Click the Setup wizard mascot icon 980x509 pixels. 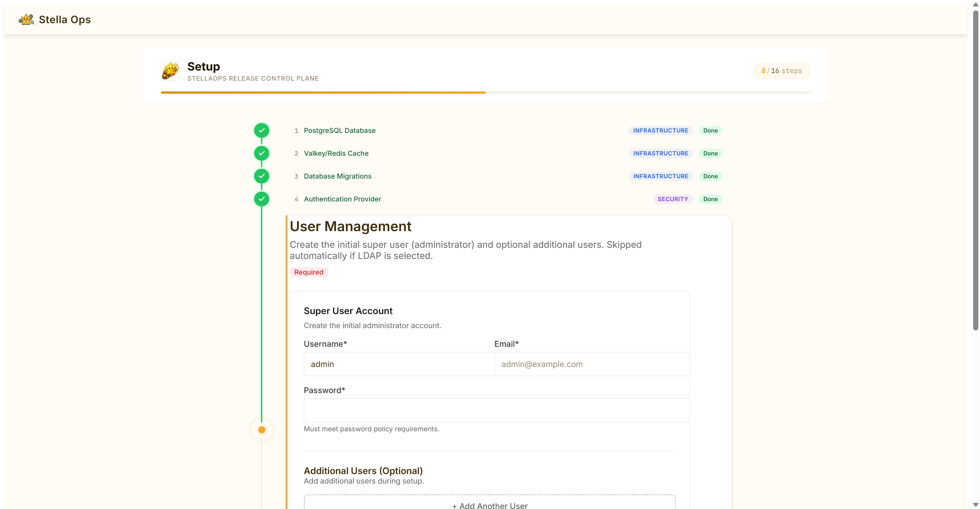click(170, 71)
